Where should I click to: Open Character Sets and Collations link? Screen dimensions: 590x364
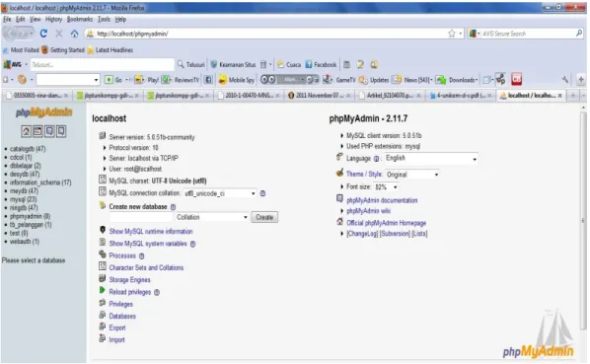coord(146,267)
